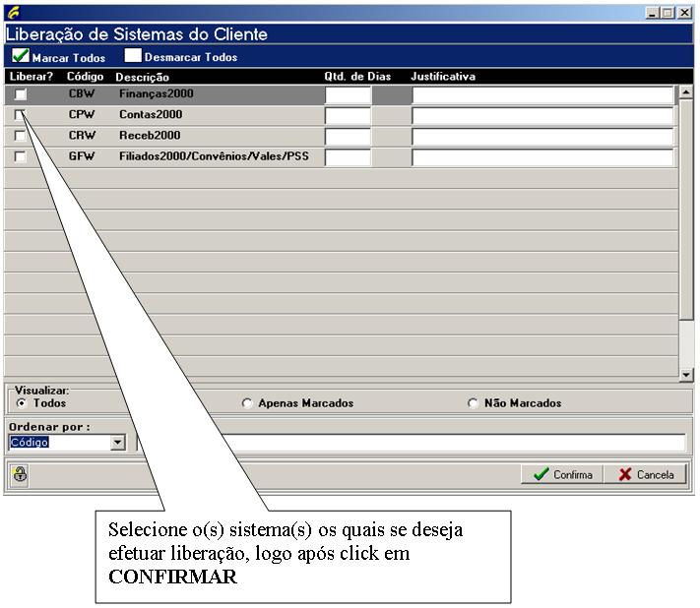
Task: Select the Apenas Marcados radio option
Action: 247,403
